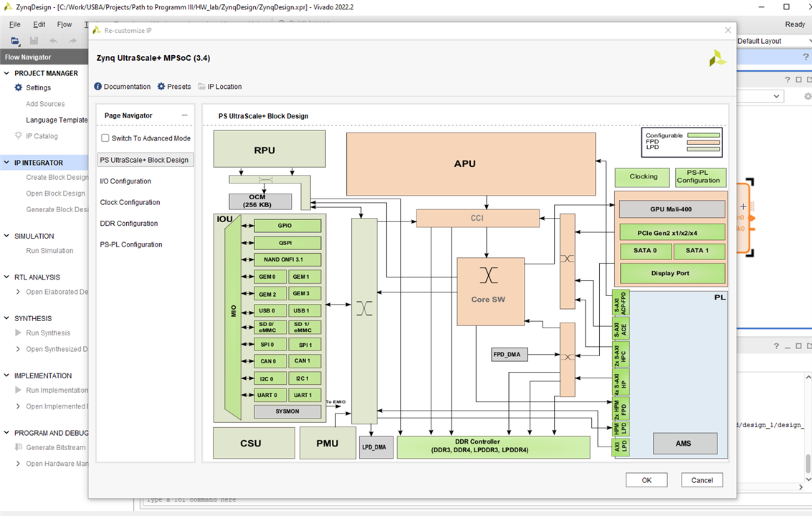Open Presets via the gear icon

click(x=161, y=87)
